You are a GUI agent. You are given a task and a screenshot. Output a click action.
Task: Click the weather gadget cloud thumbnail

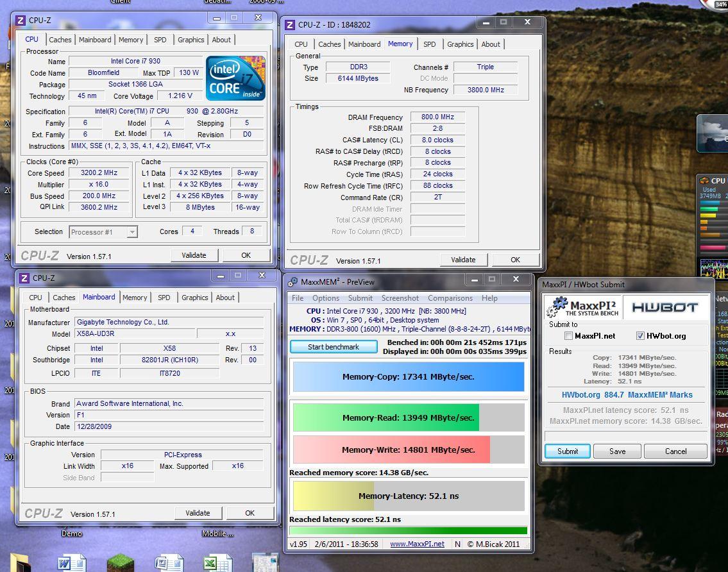pos(713,134)
